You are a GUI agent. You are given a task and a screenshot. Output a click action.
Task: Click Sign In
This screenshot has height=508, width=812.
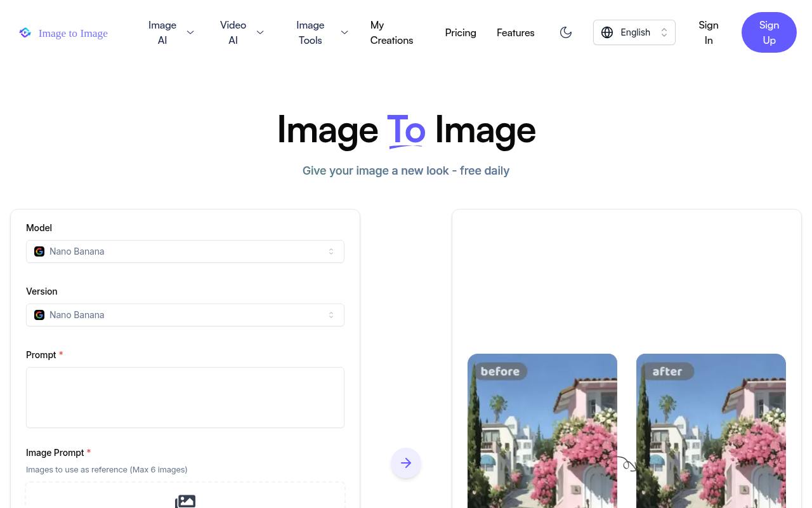pyautogui.click(x=709, y=32)
